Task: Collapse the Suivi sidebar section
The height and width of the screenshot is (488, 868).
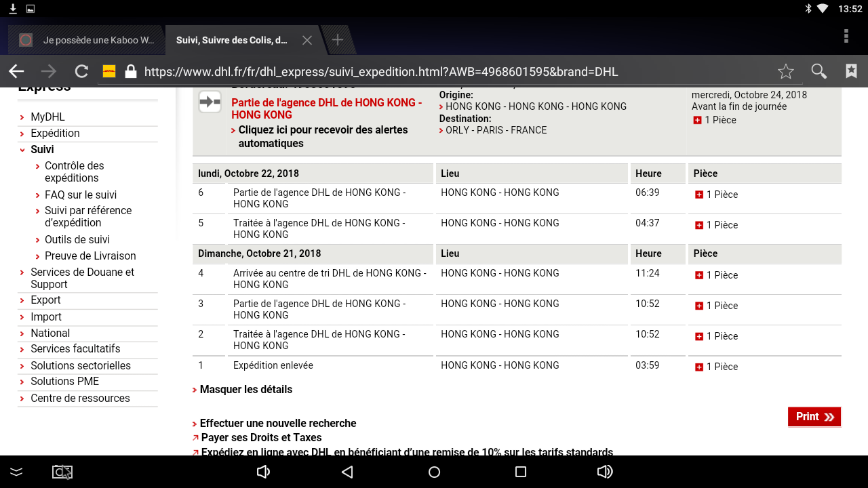Action: click(x=42, y=150)
